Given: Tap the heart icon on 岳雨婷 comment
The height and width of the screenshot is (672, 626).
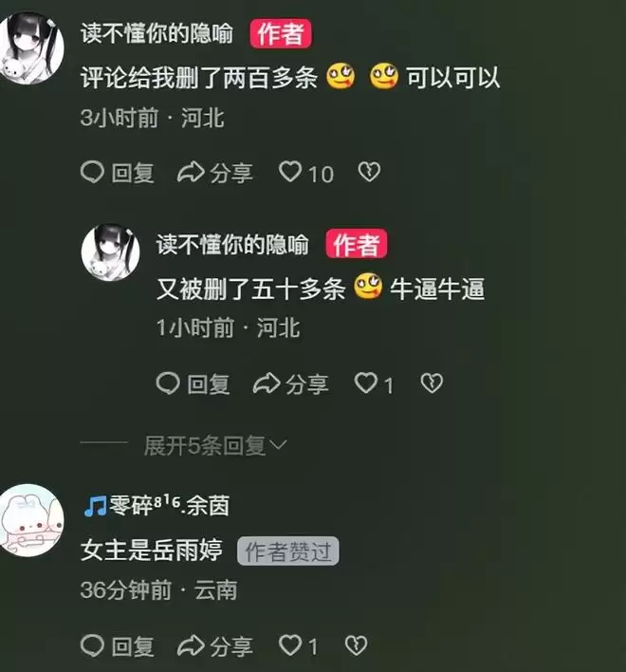Looking at the screenshot, I should click(290, 645).
